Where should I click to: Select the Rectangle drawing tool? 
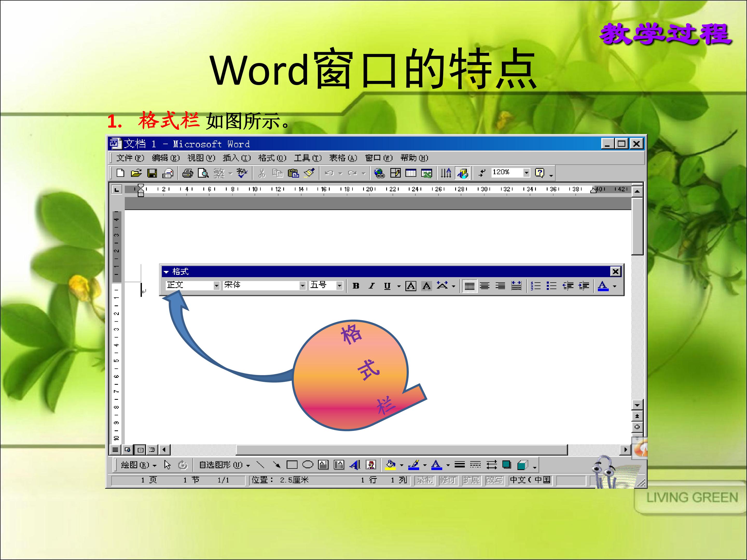(x=292, y=465)
